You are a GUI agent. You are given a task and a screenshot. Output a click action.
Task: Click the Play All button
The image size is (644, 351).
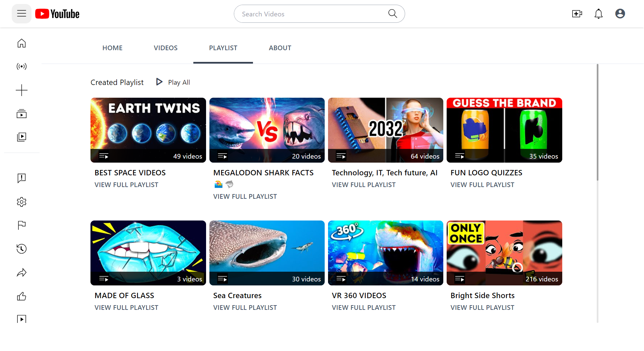173,82
